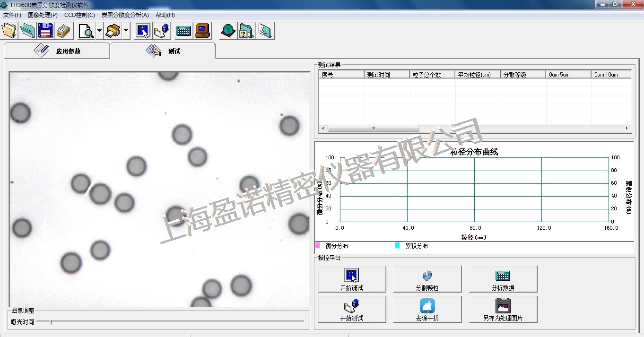Expand the printer dropdown arrow

pyautogui.click(x=126, y=31)
